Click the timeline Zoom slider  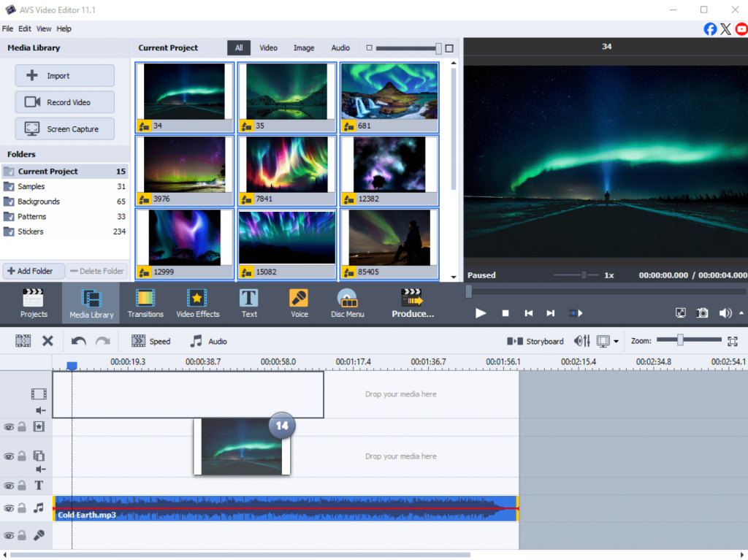click(x=680, y=340)
